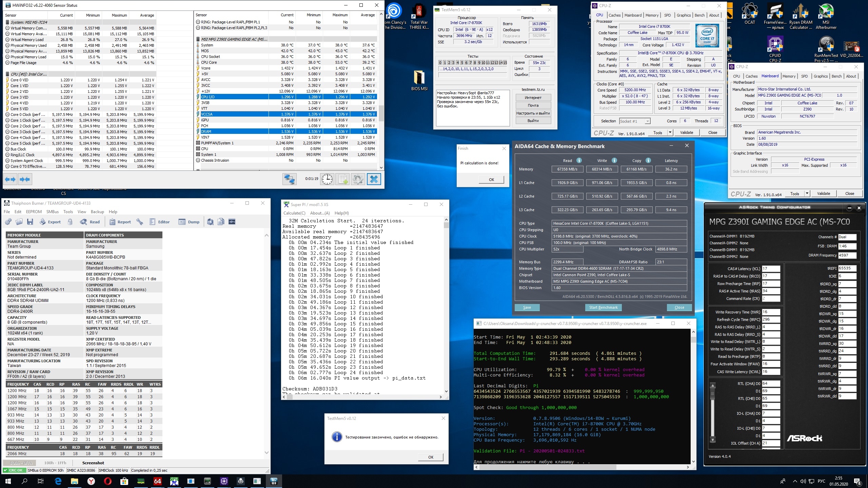Click the blue X icon in HWiNFO
Viewport: 868px width, 488px height.
point(374,179)
